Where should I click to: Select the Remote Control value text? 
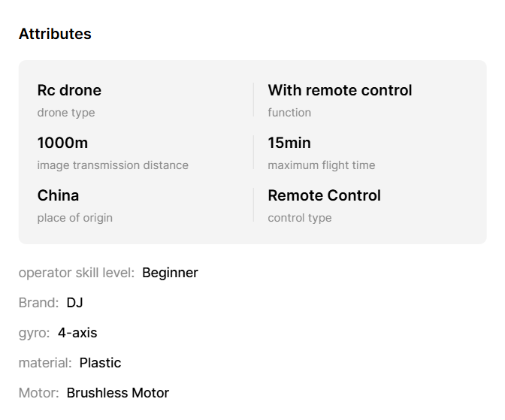[x=324, y=195]
